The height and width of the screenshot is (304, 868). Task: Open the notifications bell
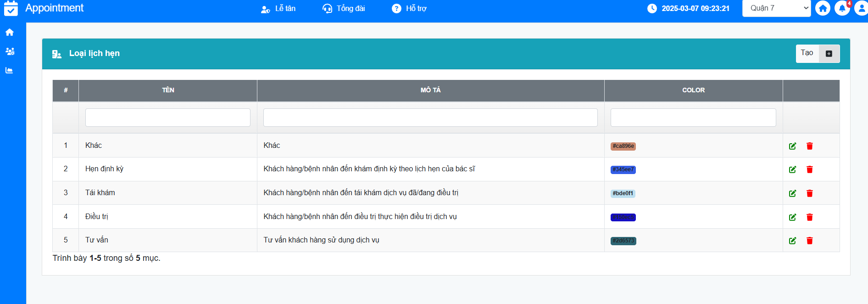click(842, 8)
